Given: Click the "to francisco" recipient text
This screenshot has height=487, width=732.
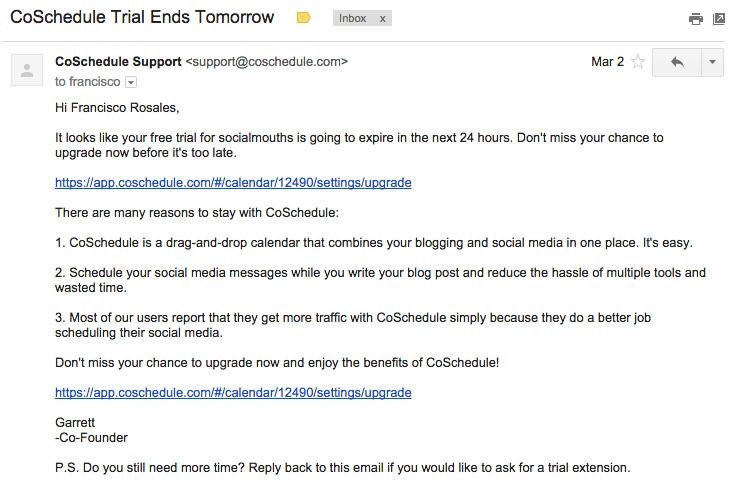Looking at the screenshot, I should click(x=87, y=82).
